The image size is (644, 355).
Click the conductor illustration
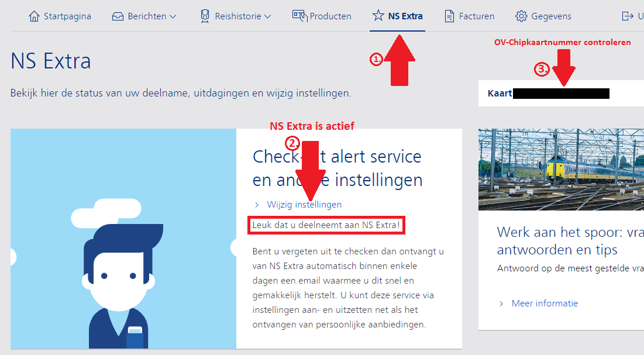pos(118,273)
